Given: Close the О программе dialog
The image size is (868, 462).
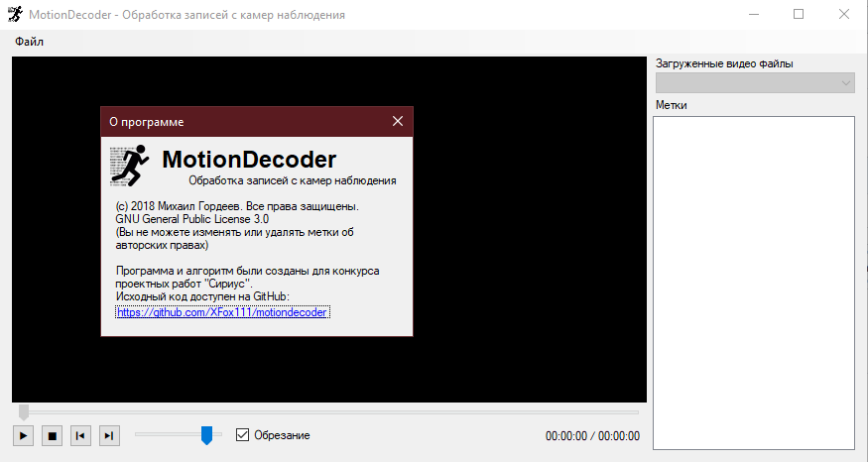Looking at the screenshot, I should (397, 121).
